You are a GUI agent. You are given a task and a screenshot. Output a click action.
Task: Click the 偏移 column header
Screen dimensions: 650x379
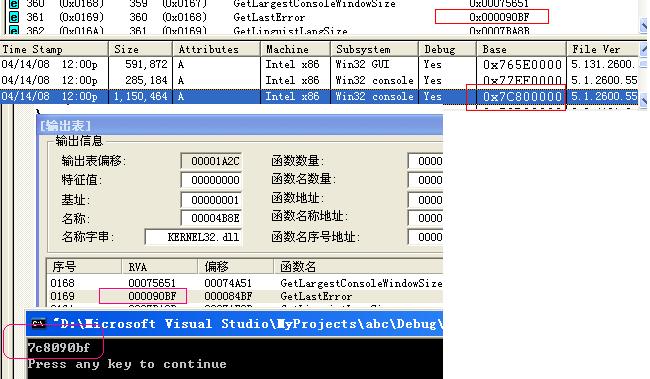tap(235, 267)
